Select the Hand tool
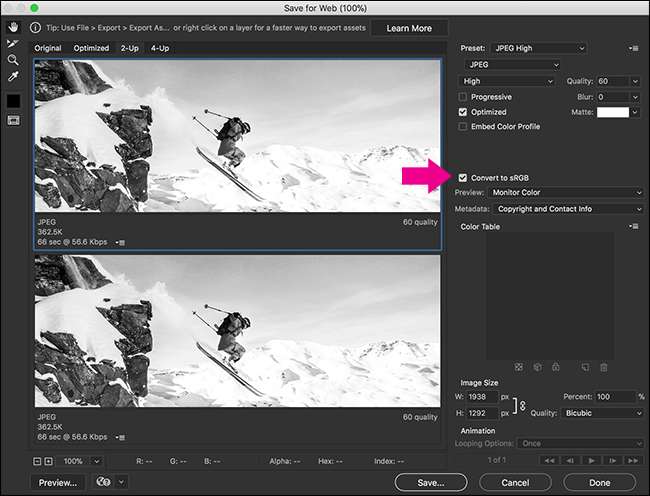Image resolution: width=650 pixels, height=496 pixels. pyautogui.click(x=13, y=28)
